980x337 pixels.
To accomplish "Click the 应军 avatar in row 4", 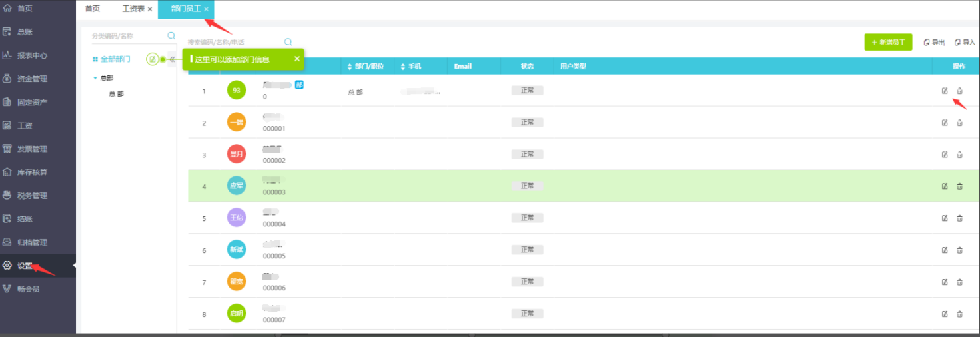I will point(237,186).
